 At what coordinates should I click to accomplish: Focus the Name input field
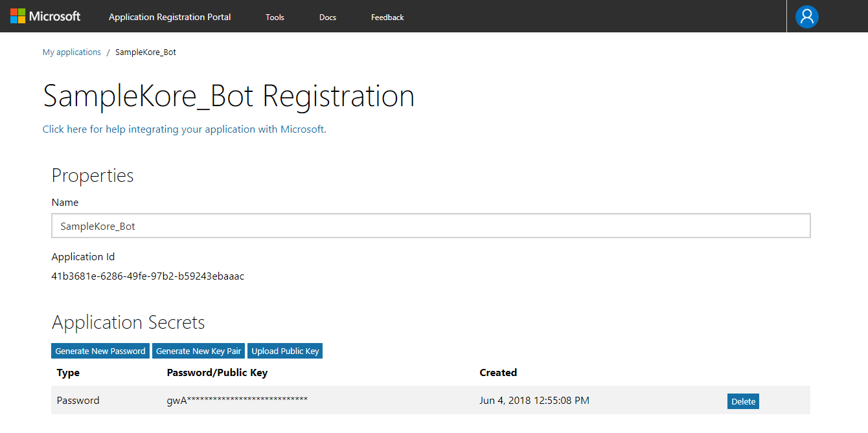(431, 226)
